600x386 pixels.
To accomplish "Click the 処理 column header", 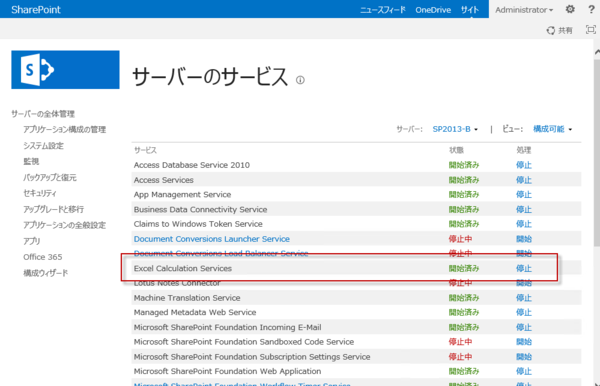I will click(x=523, y=150).
